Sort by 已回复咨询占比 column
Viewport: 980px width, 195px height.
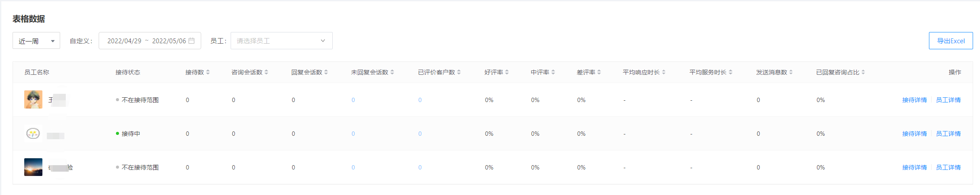(x=863, y=72)
